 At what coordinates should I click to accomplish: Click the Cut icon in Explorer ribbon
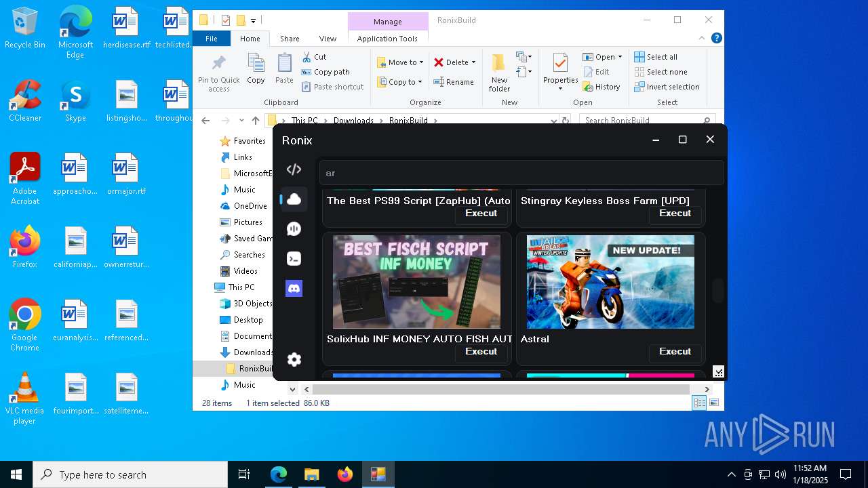pyautogui.click(x=307, y=57)
